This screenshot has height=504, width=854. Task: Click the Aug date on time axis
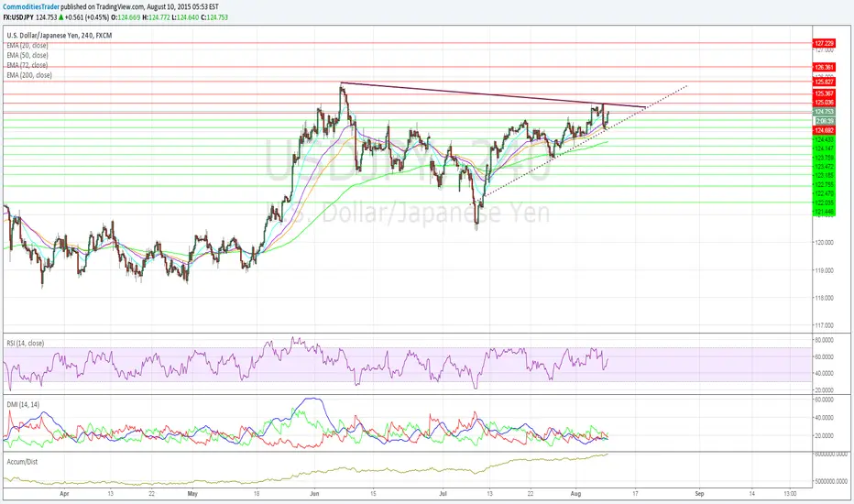pos(575,494)
